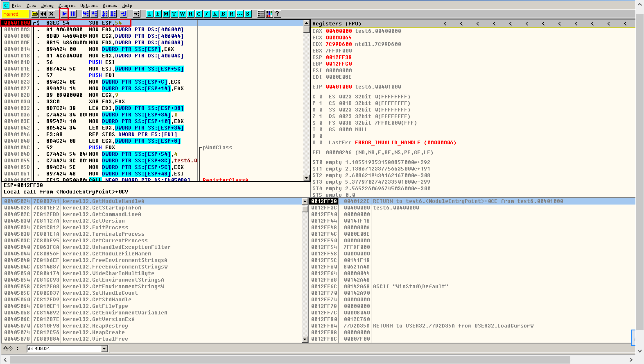Open the File menu

tap(16, 5)
